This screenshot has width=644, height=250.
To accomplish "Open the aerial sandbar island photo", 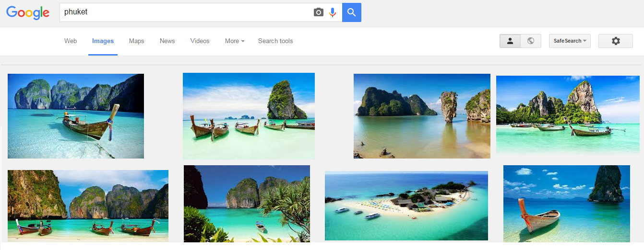I will 406,205.
